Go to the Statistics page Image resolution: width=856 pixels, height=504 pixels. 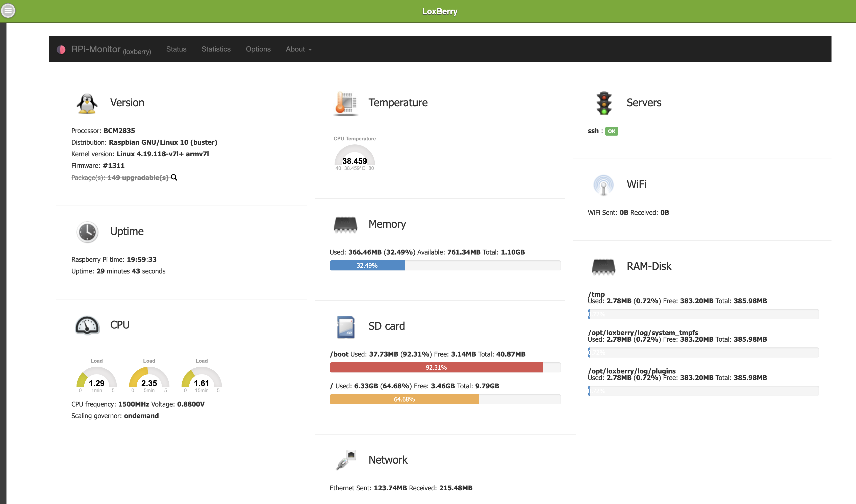tap(216, 49)
